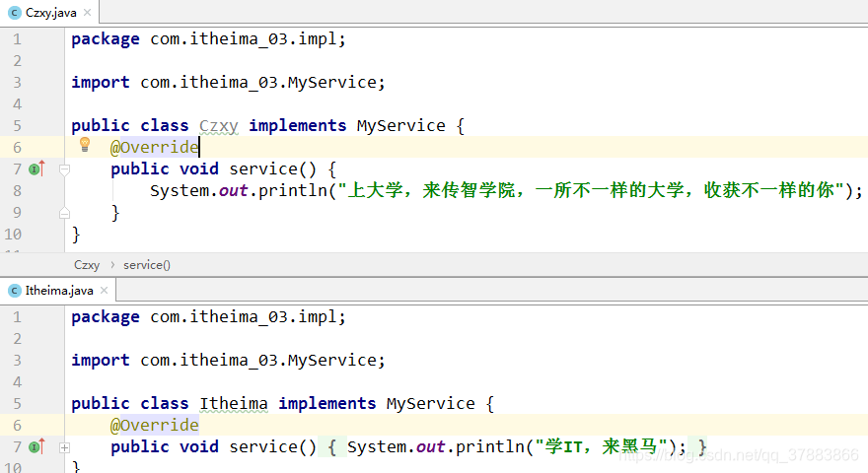Click line number 10 in Czxy.java gutter
This screenshot has height=473, width=868.
click(x=13, y=235)
